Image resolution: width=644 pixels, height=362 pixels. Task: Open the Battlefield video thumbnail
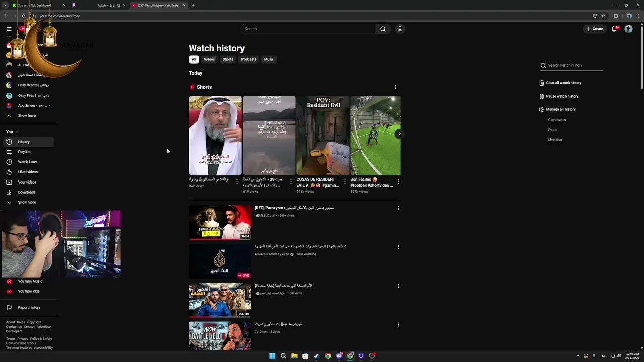pyautogui.click(x=220, y=336)
